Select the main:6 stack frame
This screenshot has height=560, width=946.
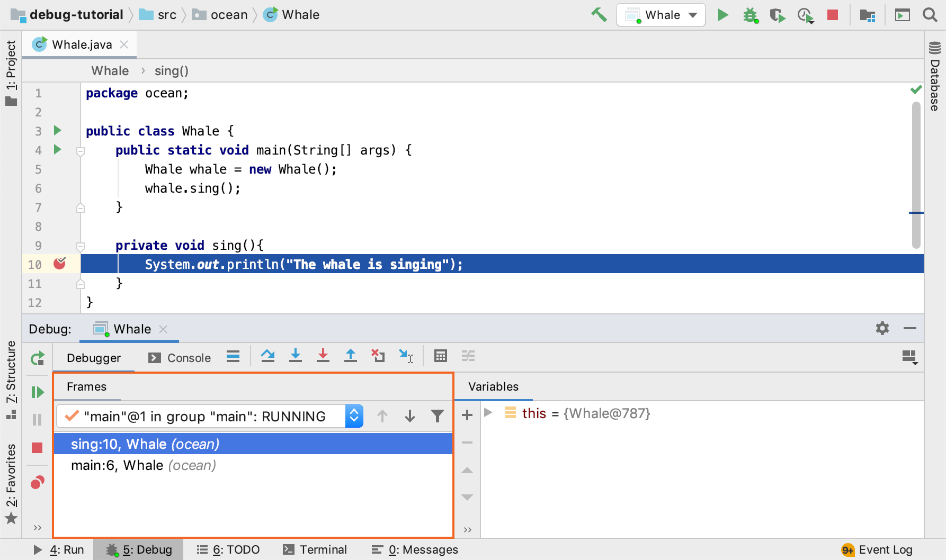point(143,465)
